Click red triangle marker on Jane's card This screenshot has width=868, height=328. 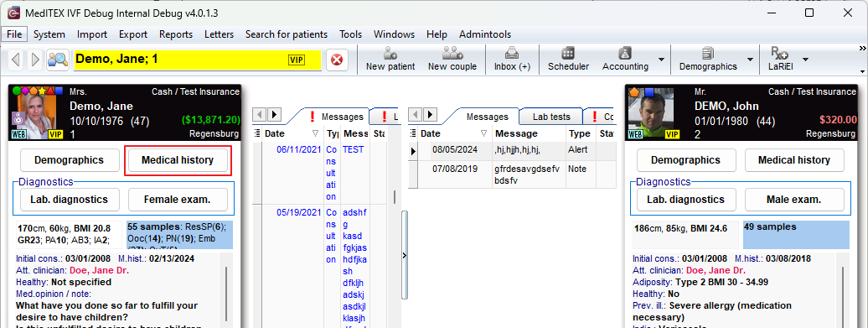pyautogui.click(x=50, y=91)
